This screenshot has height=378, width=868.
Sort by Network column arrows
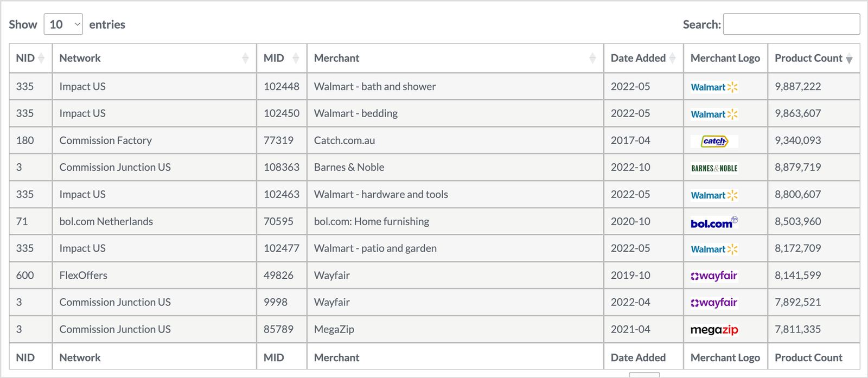pyautogui.click(x=245, y=58)
